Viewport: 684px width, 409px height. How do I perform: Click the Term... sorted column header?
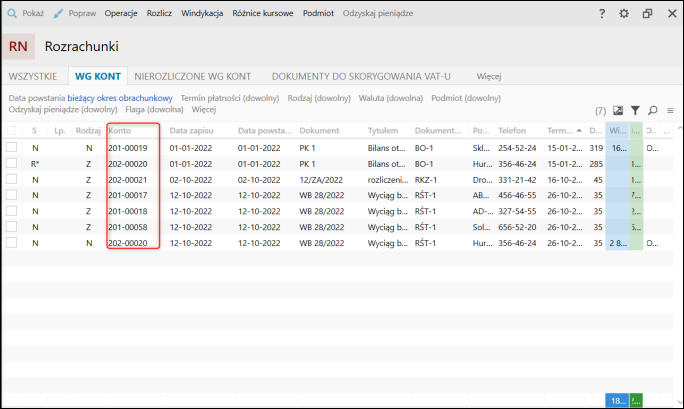coord(564,130)
